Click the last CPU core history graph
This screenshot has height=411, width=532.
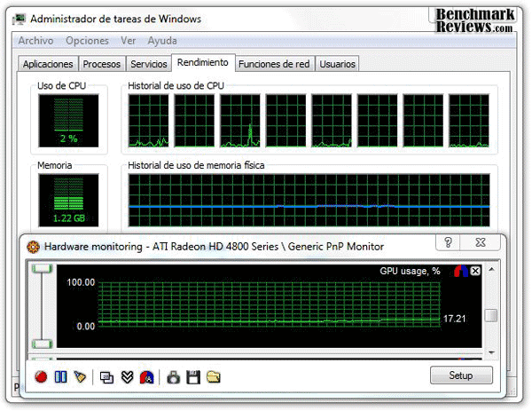pos(469,121)
